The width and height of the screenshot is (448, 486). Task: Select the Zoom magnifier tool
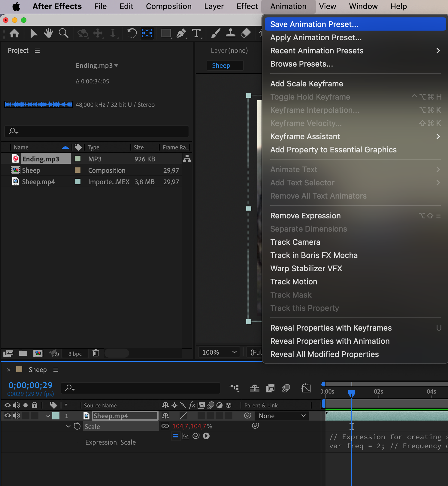(63, 33)
